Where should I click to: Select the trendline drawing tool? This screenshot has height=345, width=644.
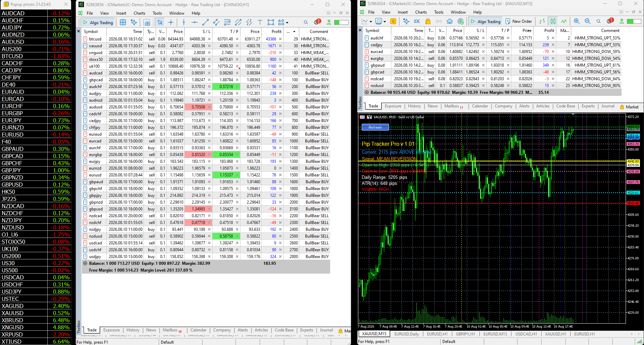point(205,22)
